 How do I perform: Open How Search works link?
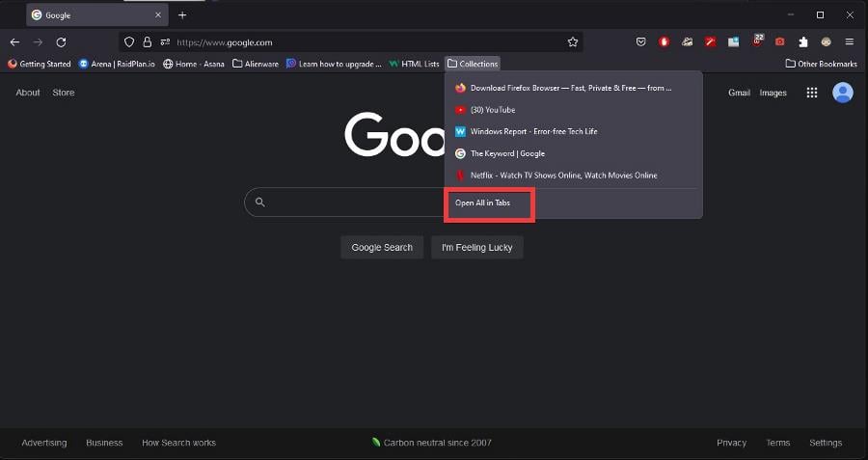178,443
